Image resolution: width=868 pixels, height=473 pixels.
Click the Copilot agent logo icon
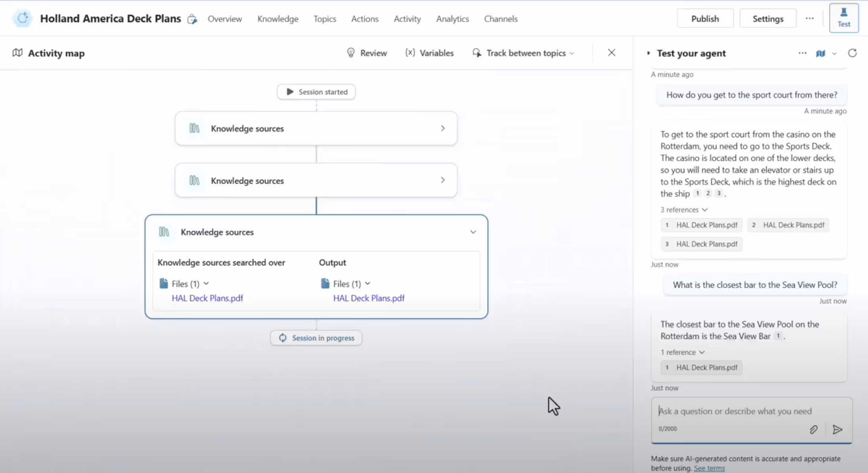point(23,18)
